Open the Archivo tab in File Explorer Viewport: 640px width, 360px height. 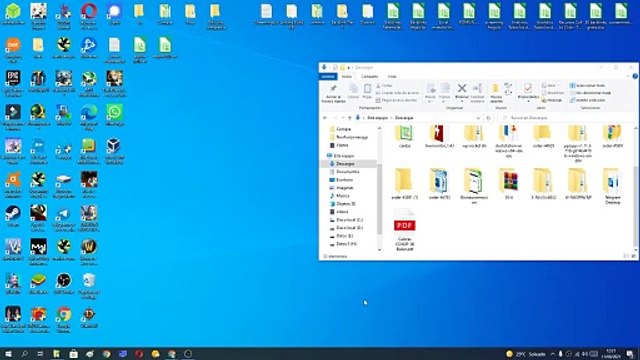(x=328, y=76)
